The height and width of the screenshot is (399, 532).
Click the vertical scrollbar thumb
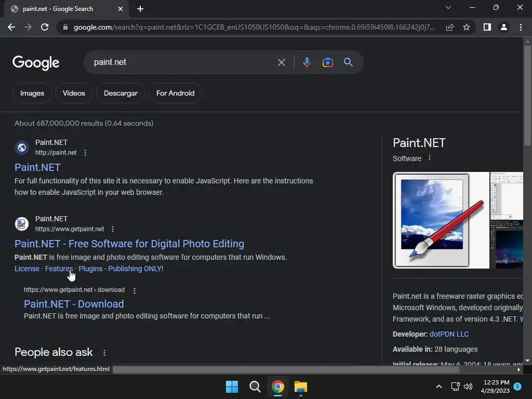[x=527, y=95]
